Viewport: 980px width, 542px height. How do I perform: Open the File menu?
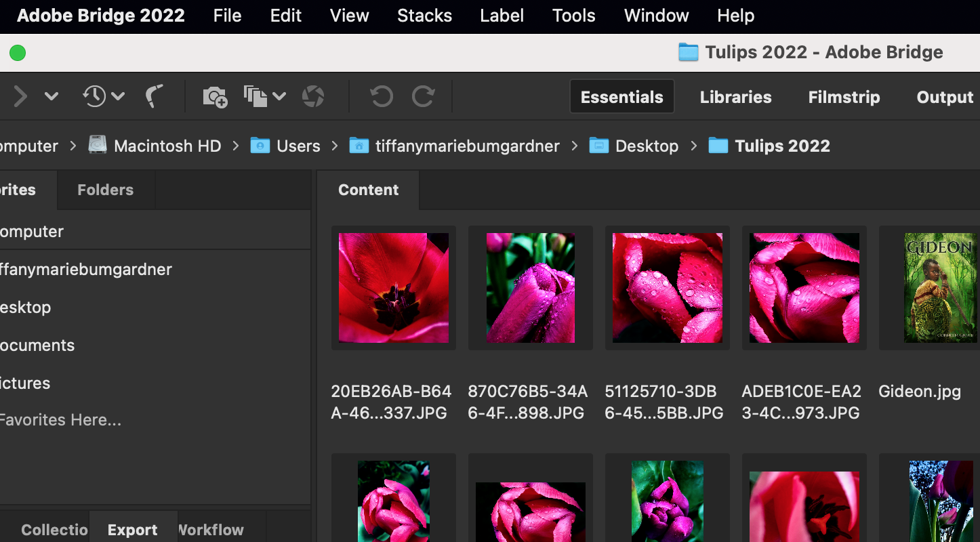pos(227,16)
